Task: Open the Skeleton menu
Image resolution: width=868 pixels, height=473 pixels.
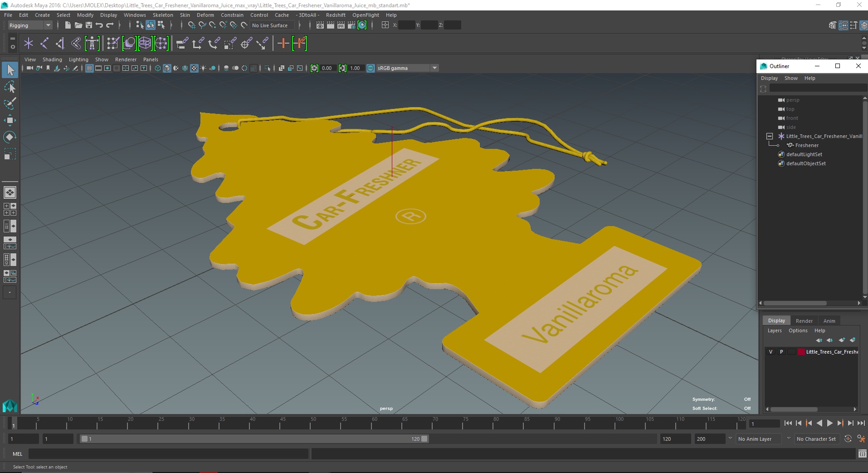Action: (x=163, y=15)
